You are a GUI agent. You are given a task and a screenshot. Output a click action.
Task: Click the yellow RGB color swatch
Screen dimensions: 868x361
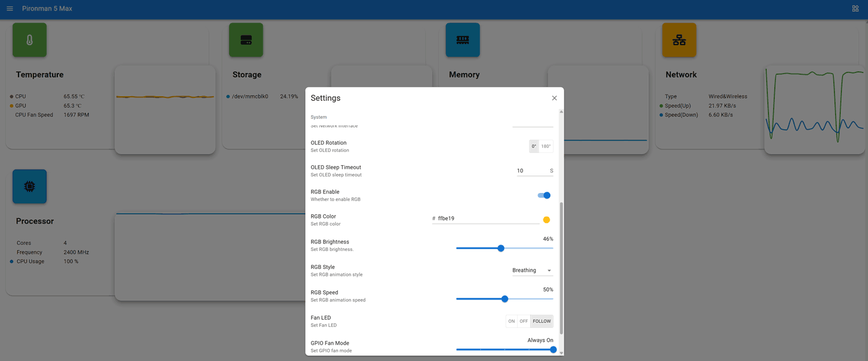(546, 220)
